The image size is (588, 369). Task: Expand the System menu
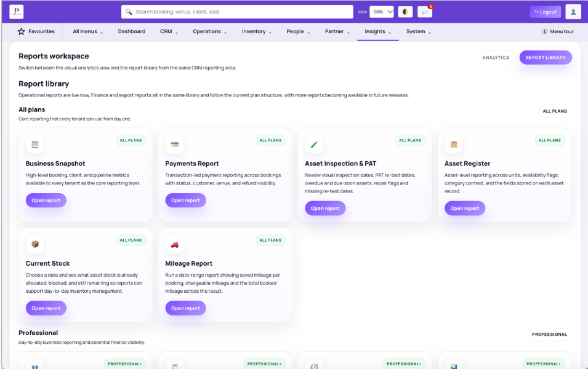tap(418, 31)
